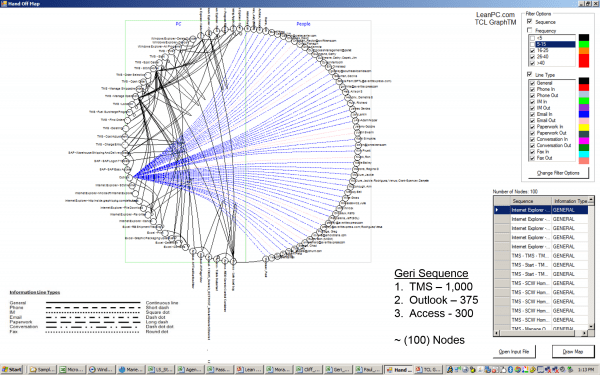Click the Open Input File button

(x=514, y=351)
